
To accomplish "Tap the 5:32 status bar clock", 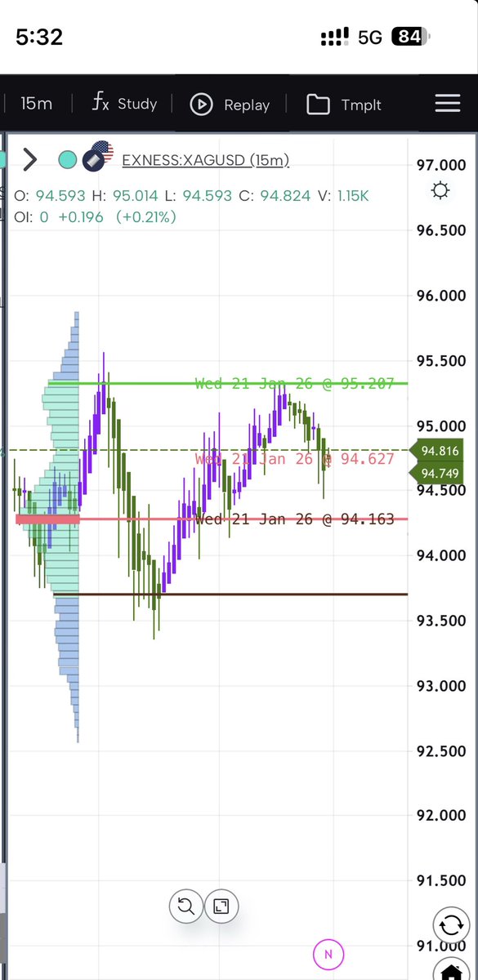I will 39,37.
